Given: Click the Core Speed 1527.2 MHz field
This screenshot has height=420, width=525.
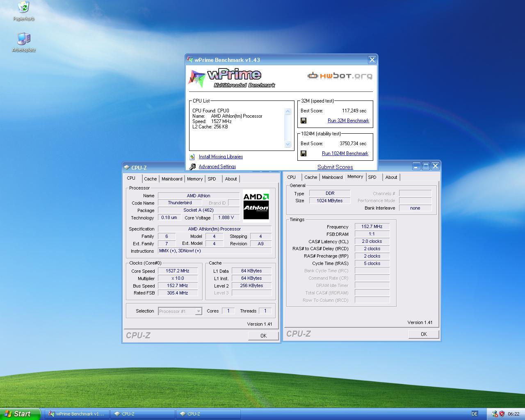Looking at the screenshot, I should coord(178,271).
